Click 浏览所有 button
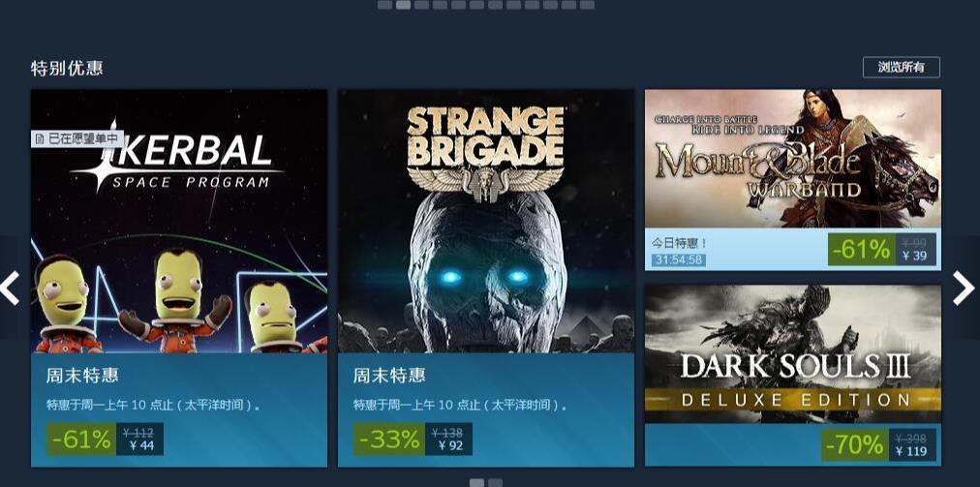980x487 pixels. 901,68
